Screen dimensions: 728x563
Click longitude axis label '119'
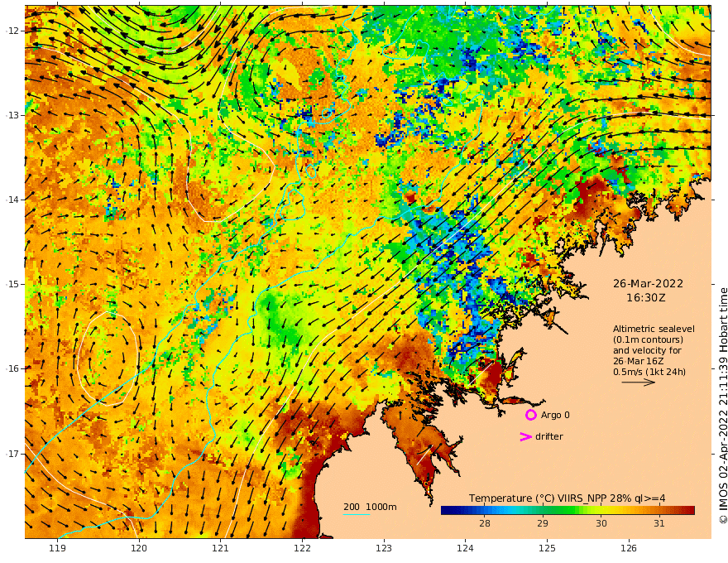tap(57, 549)
